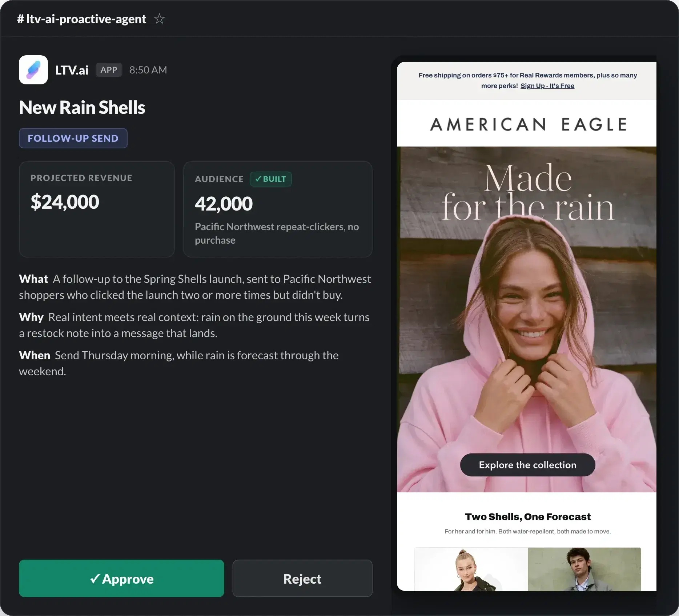Click the BUILT status badge

coord(271,179)
